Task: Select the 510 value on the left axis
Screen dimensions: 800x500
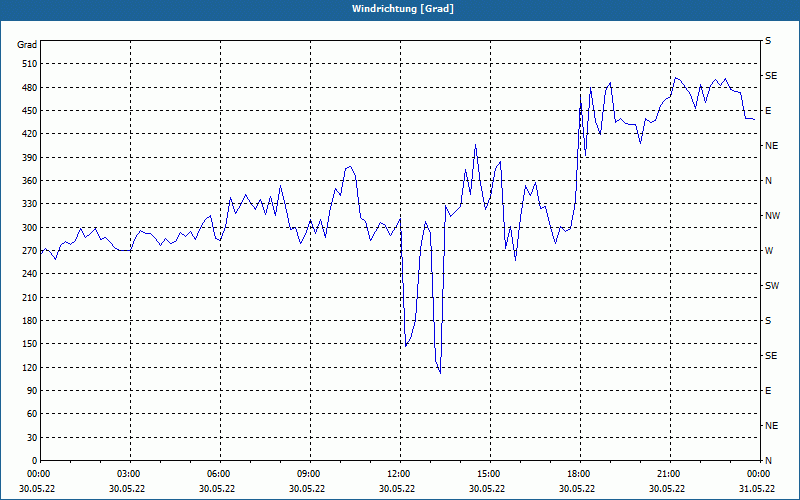Action: point(30,64)
